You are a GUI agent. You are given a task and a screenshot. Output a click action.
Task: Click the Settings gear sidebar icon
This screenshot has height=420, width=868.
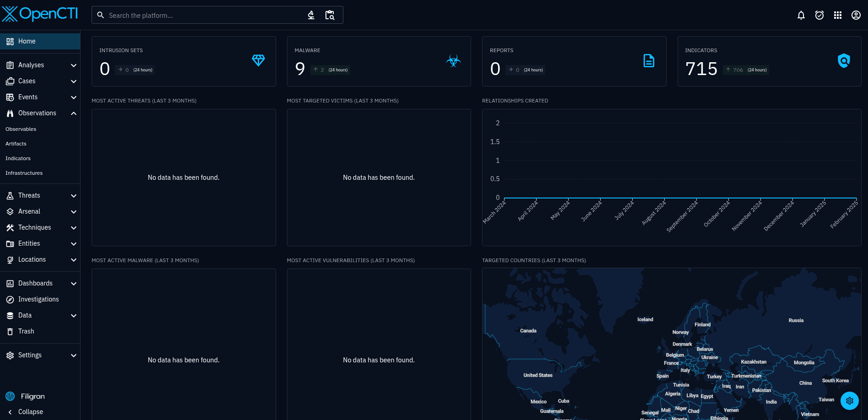[x=10, y=355]
